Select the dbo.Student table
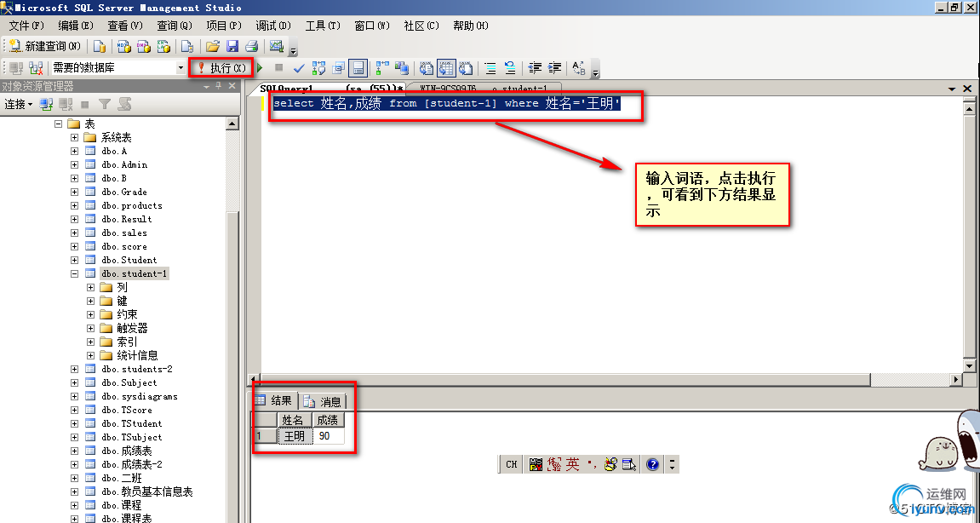Viewport: 980px width, 523px height. 129,261
